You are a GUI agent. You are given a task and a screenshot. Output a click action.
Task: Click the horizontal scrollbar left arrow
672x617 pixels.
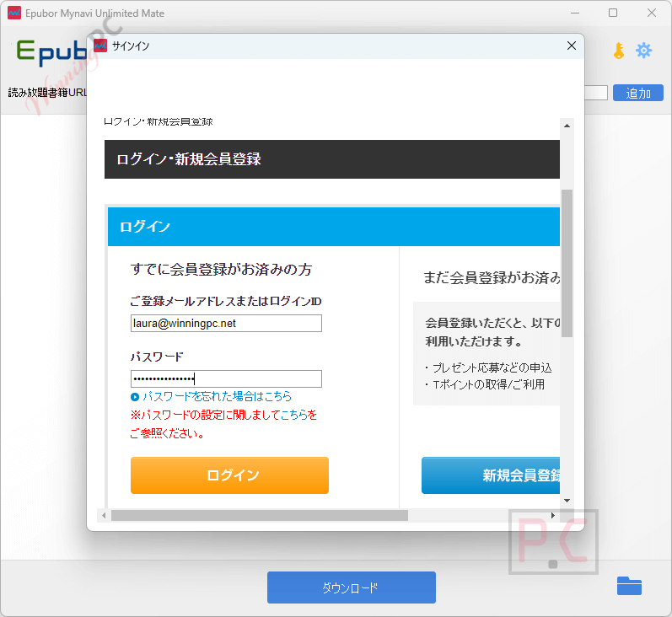tap(104, 516)
